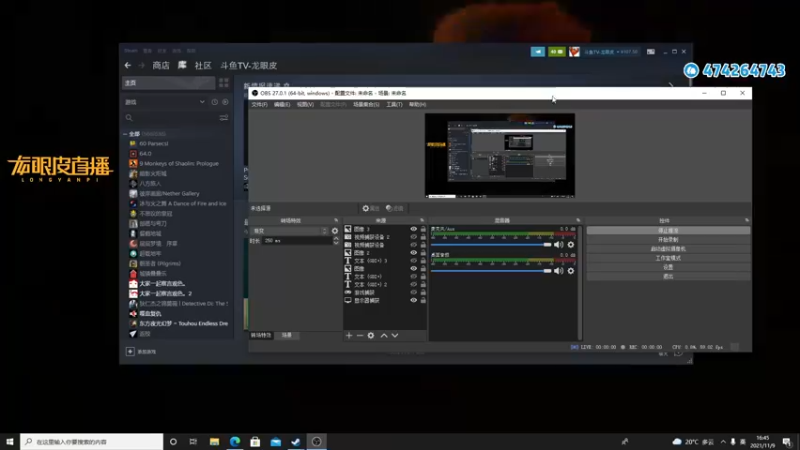The height and width of the screenshot is (450, 800).
Task: Lock the 显示器捕获 source
Action: [423, 301]
